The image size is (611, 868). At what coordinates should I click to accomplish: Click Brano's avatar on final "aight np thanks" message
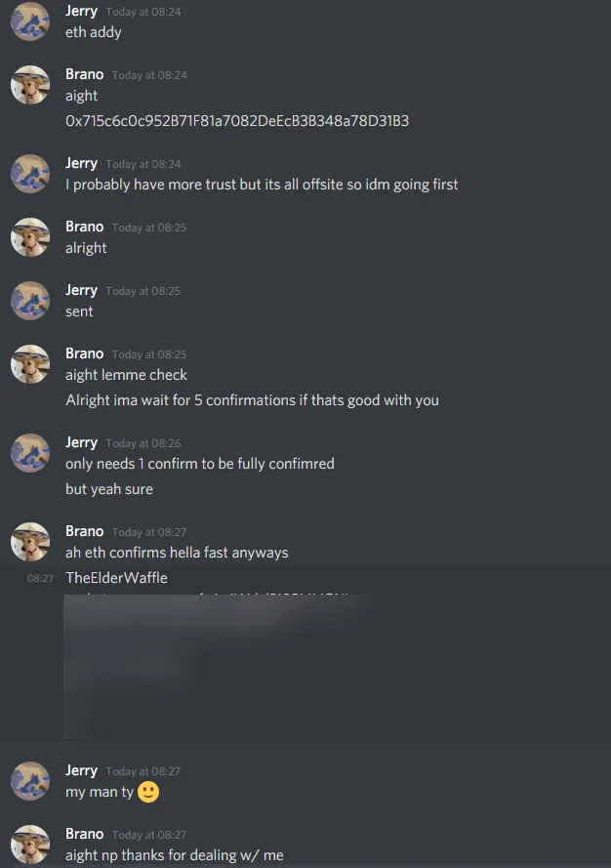point(30,845)
